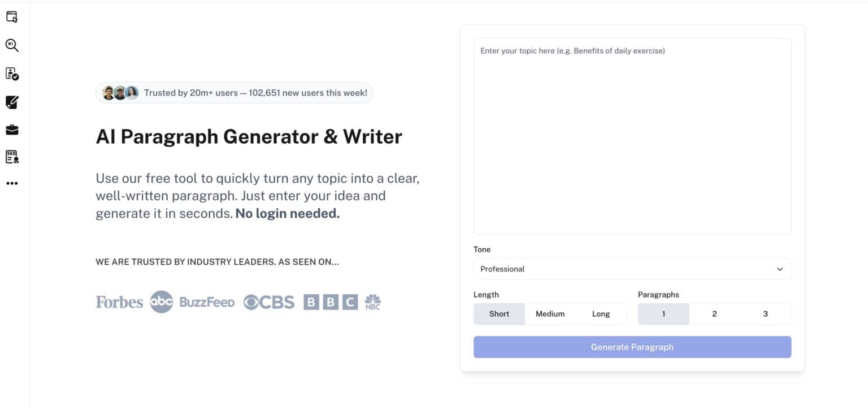Open the SEO document tool icon
This screenshot has width=868, height=409.
click(12, 157)
